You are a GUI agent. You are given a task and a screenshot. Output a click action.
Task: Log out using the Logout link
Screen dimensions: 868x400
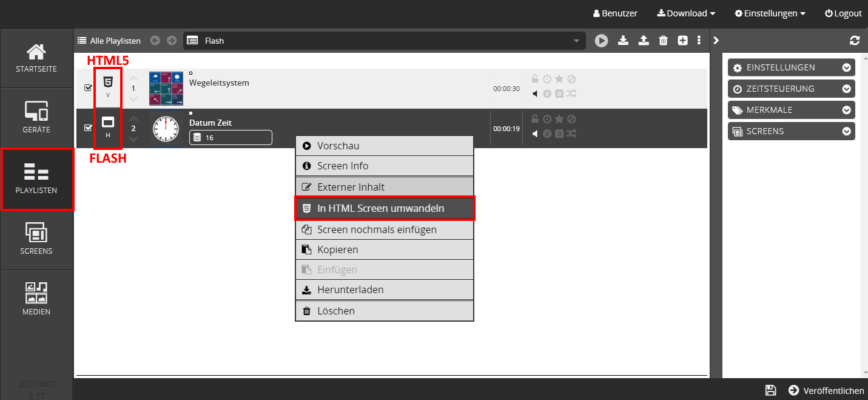click(x=843, y=13)
